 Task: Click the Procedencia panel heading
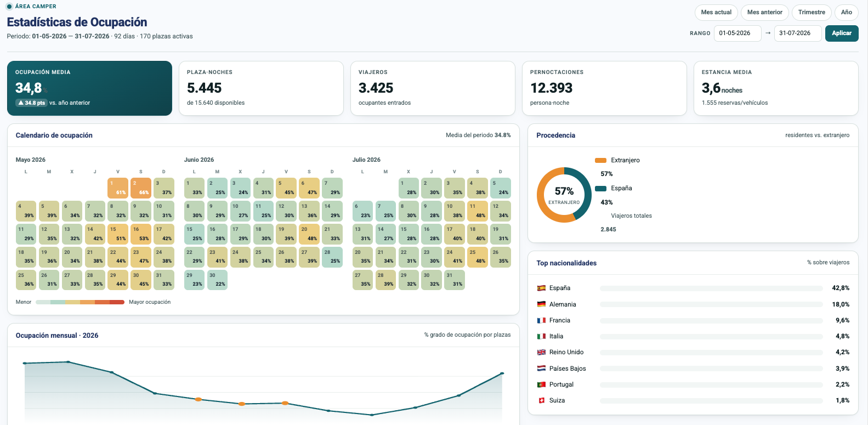pos(555,135)
